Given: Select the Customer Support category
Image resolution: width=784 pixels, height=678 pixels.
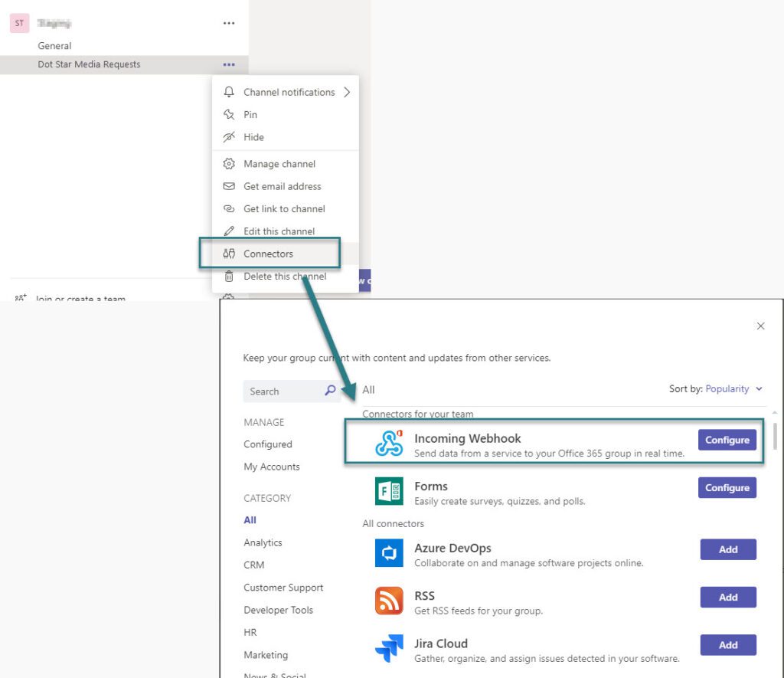Looking at the screenshot, I should pyautogui.click(x=283, y=588).
